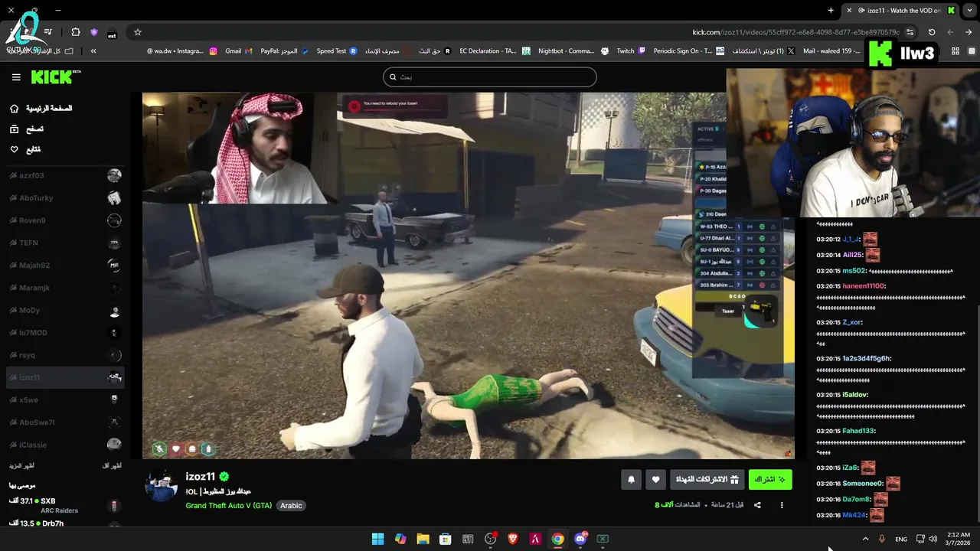Open Grand Theft Auto V category link
Image resolution: width=980 pixels, height=551 pixels.
click(228, 506)
